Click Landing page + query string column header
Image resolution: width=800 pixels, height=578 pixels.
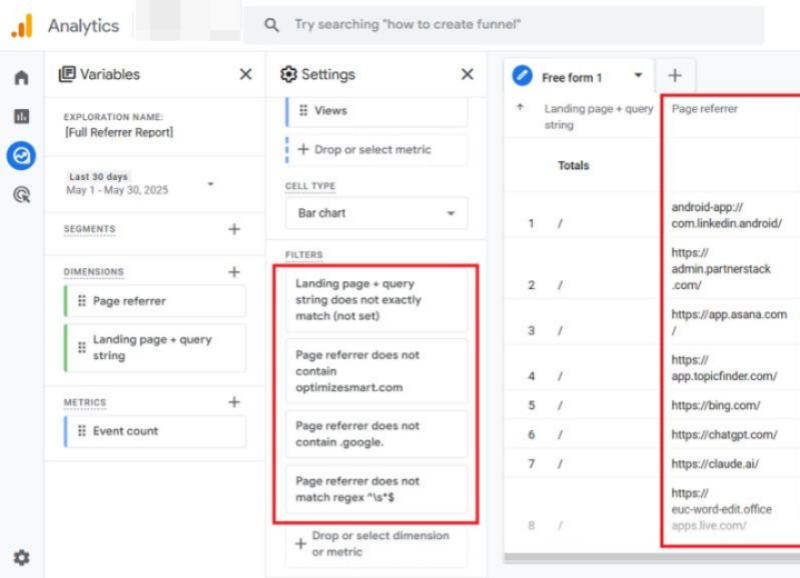tap(598, 117)
